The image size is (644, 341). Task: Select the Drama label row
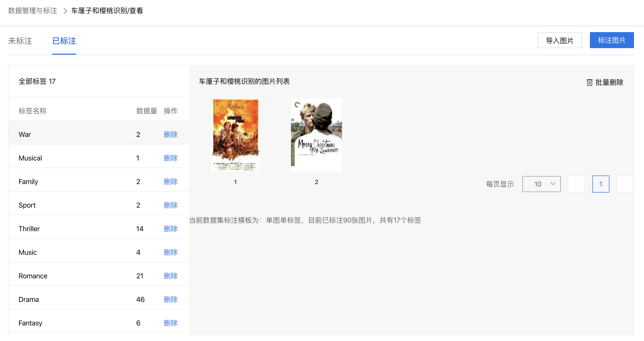pos(98,298)
